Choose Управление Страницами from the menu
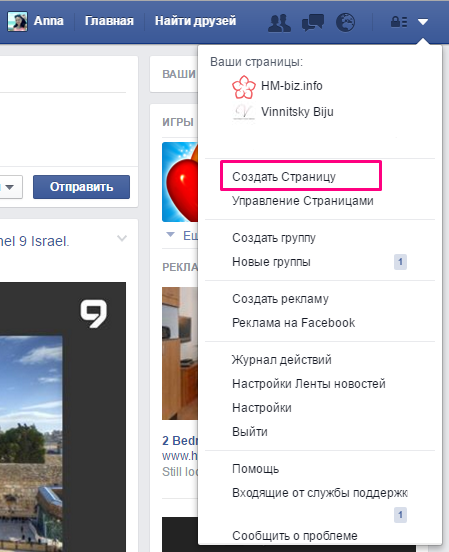This screenshot has height=552, width=449. (303, 201)
